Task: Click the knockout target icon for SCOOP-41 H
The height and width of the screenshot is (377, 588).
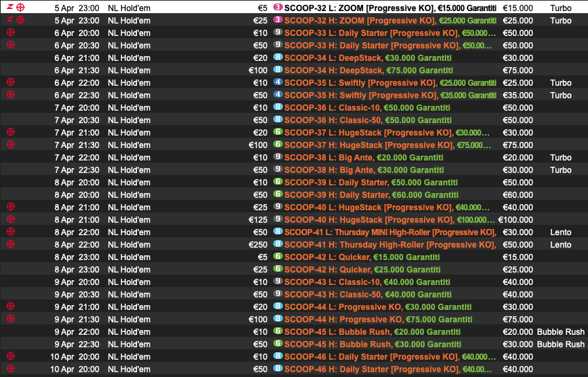Action: click(10, 243)
